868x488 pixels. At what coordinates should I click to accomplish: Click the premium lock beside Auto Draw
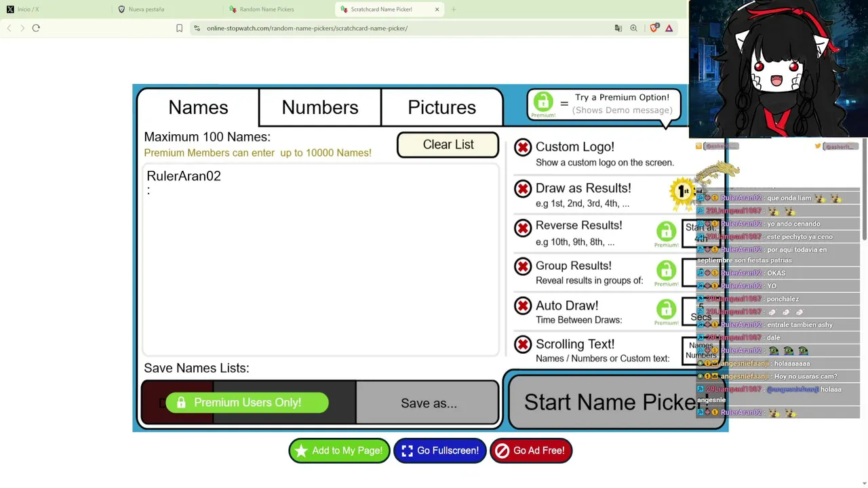666,312
